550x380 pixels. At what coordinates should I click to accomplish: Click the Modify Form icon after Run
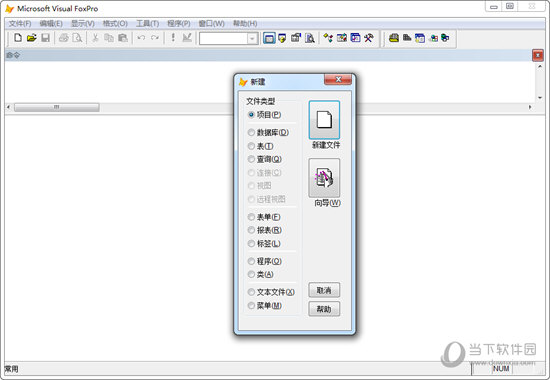[x=187, y=38]
